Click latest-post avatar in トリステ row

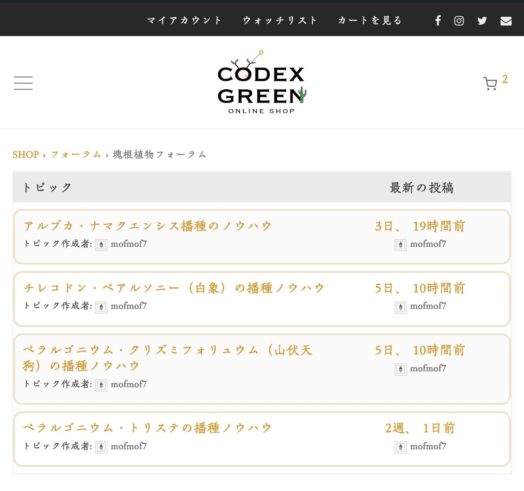tap(400, 447)
